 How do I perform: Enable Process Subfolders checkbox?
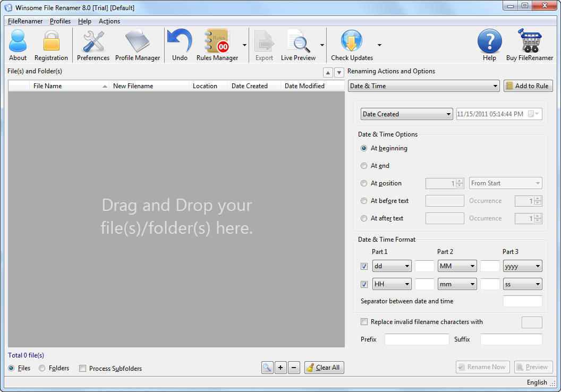click(83, 369)
